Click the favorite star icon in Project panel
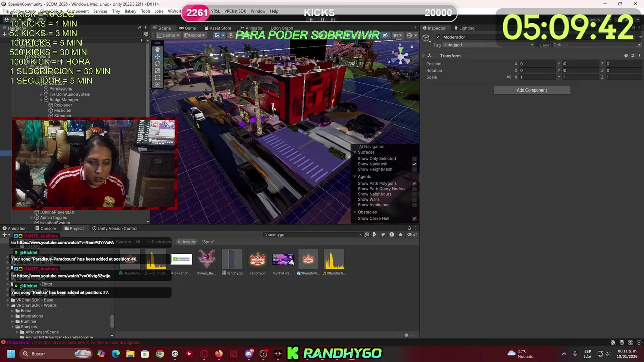This screenshot has width=644, height=362. (400, 235)
